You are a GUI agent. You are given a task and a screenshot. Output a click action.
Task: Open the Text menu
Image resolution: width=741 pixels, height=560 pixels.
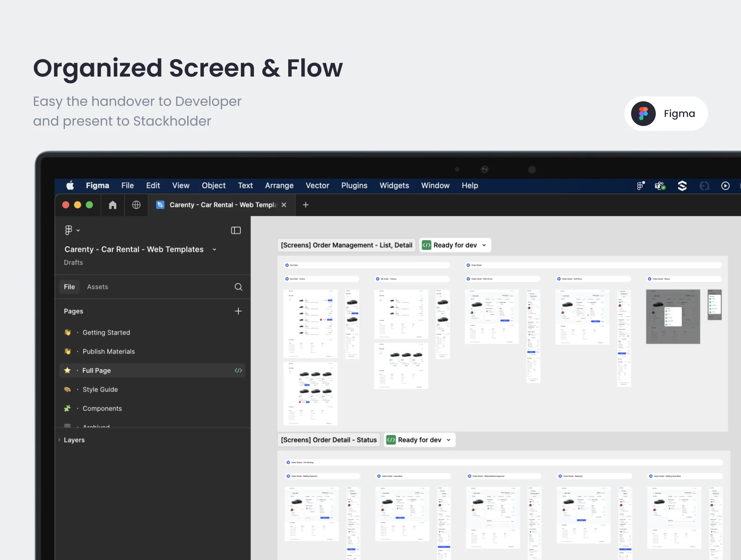245,186
